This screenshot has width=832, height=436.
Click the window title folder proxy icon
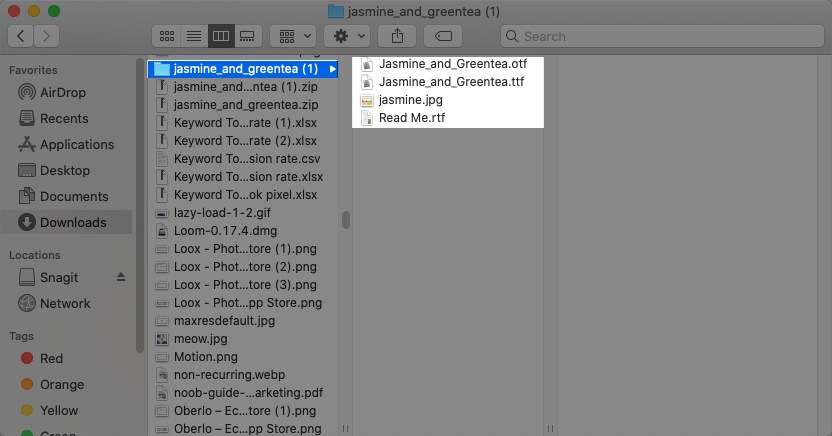pyautogui.click(x=336, y=11)
